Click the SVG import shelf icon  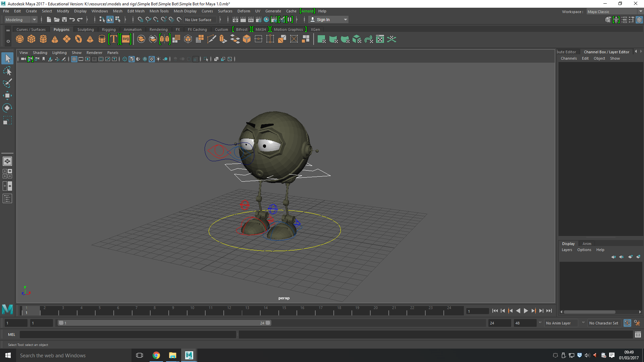coord(126,39)
